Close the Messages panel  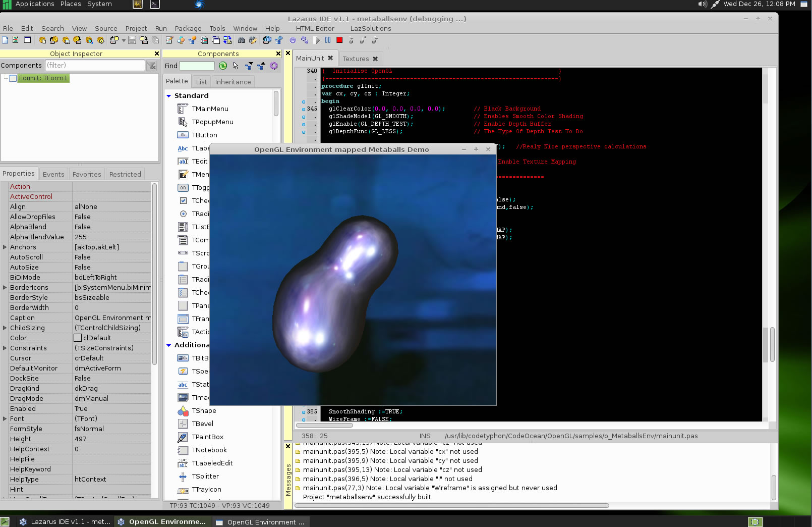(288, 446)
